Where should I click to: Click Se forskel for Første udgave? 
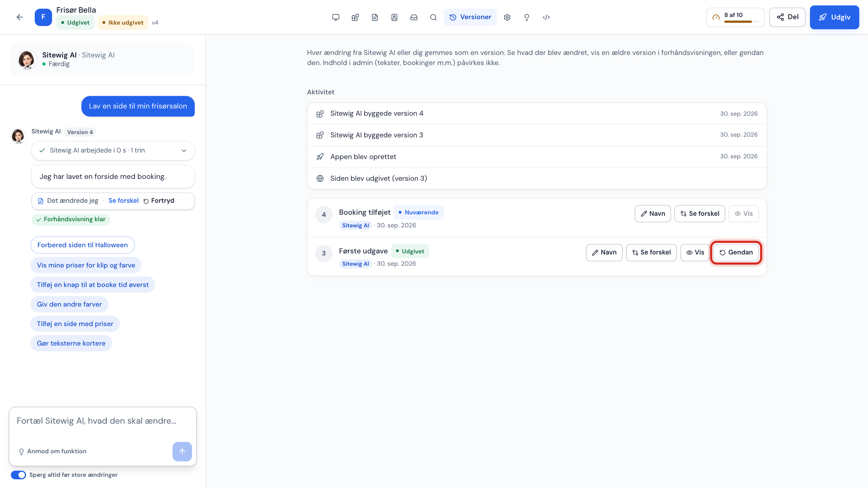[651, 252]
